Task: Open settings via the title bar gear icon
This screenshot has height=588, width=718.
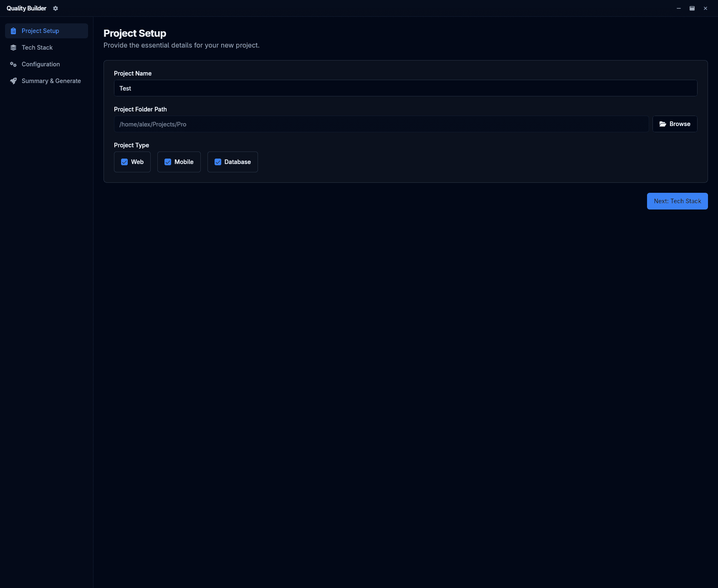Action: [x=56, y=8]
